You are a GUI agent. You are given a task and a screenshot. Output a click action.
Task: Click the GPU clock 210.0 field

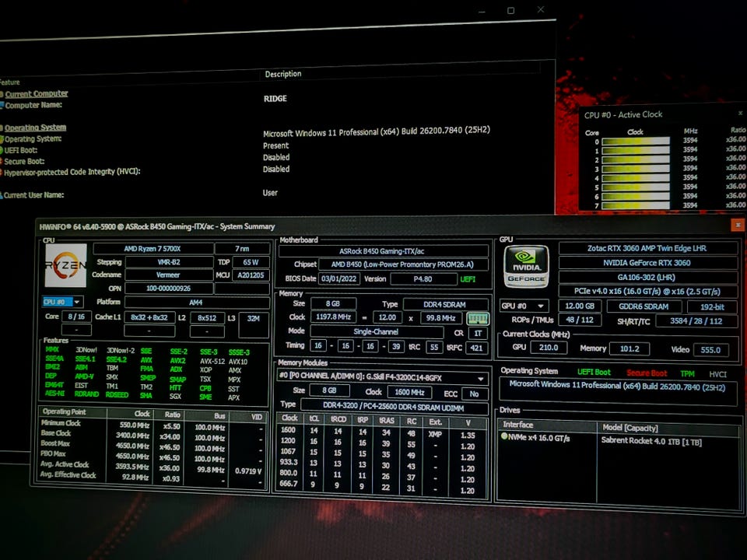(x=549, y=348)
